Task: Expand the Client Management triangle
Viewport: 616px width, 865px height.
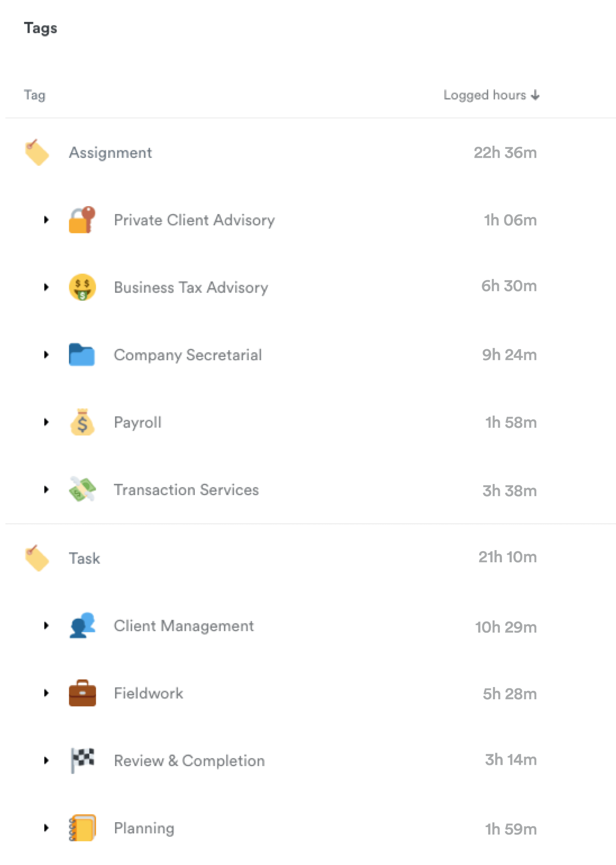Action: [x=46, y=626]
